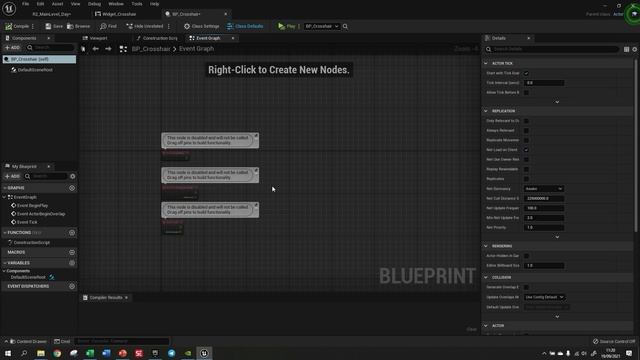The image size is (640, 360).
Task: Click Hide Unrelated toolbar button
Action: pos(144,26)
